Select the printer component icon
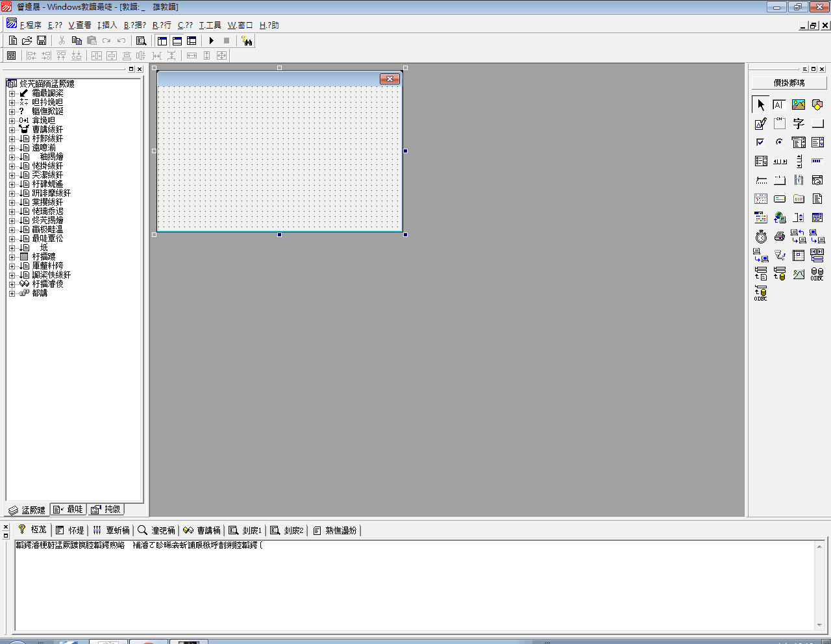This screenshot has width=831, height=644. pos(780,236)
